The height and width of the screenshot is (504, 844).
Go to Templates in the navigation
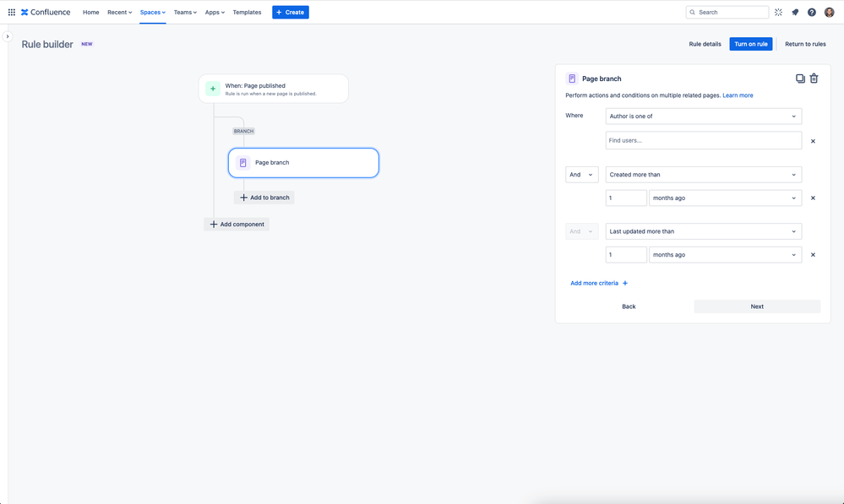[247, 12]
